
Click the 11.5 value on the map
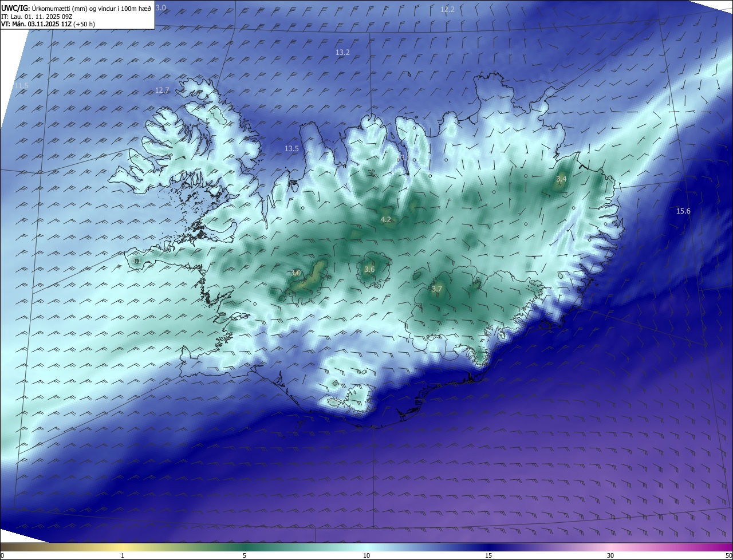pos(21,86)
